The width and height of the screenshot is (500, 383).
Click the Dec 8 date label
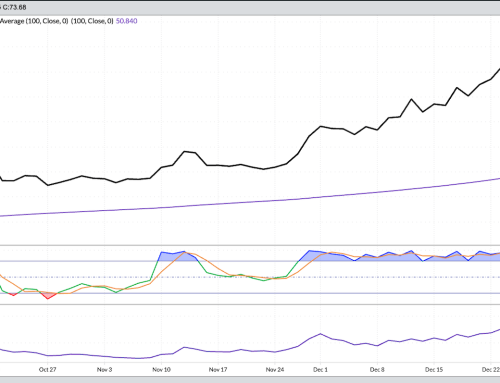coord(377,369)
